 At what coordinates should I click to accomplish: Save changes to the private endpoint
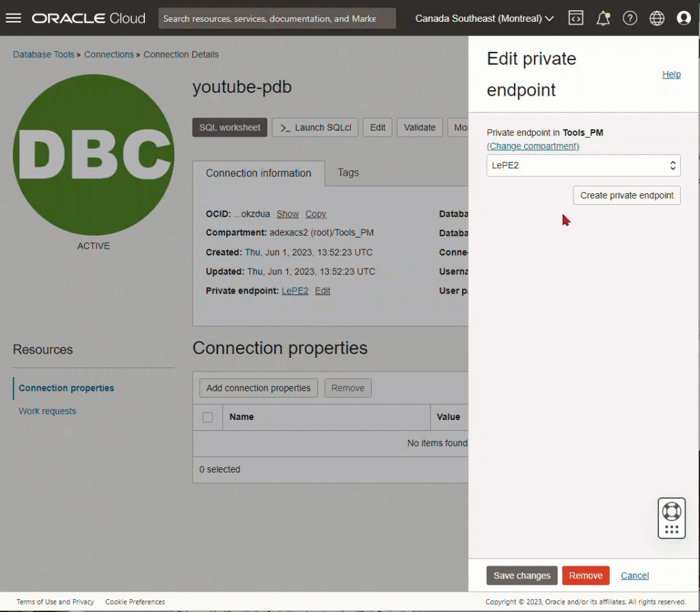tap(522, 575)
